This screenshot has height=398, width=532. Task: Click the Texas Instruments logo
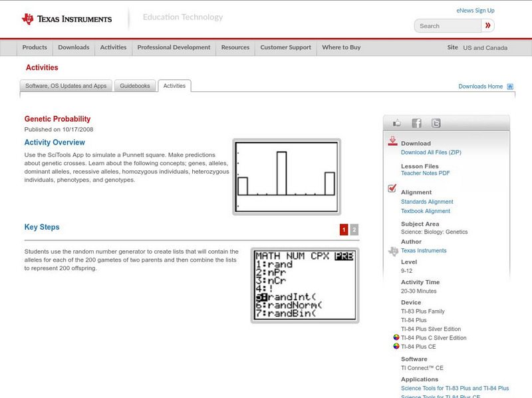pyautogui.click(x=66, y=19)
